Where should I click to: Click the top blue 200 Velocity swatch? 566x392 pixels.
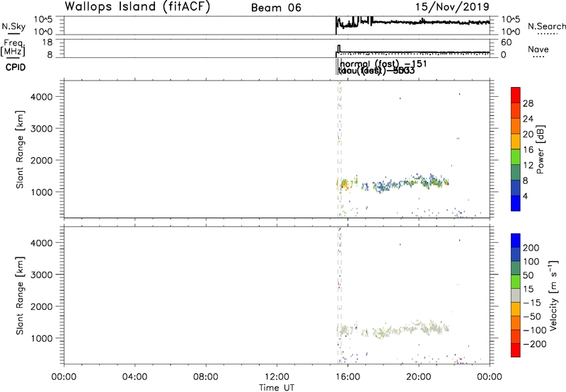tap(516, 241)
